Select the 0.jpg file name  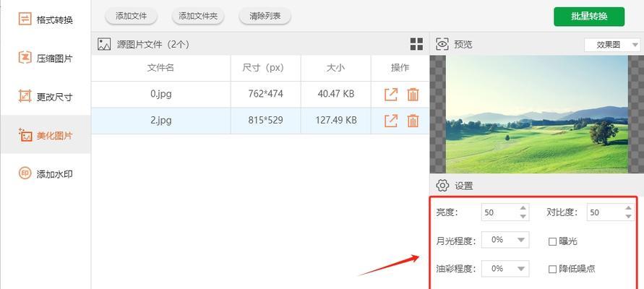click(x=161, y=94)
